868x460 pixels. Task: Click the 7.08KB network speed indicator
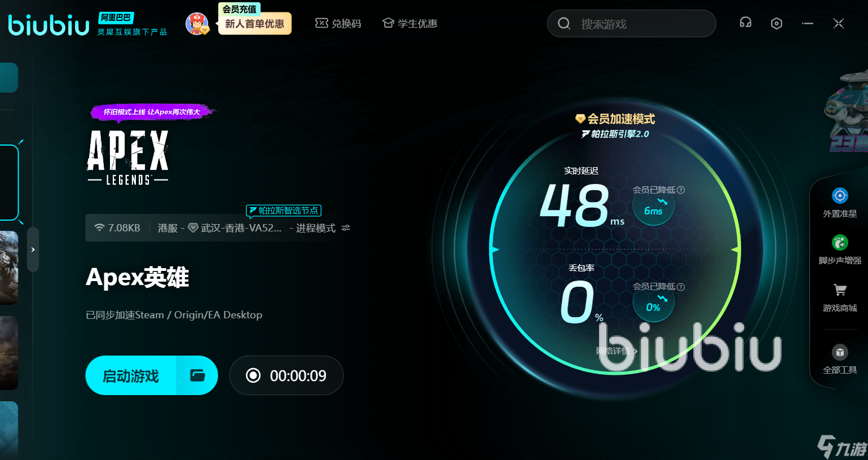coord(117,228)
